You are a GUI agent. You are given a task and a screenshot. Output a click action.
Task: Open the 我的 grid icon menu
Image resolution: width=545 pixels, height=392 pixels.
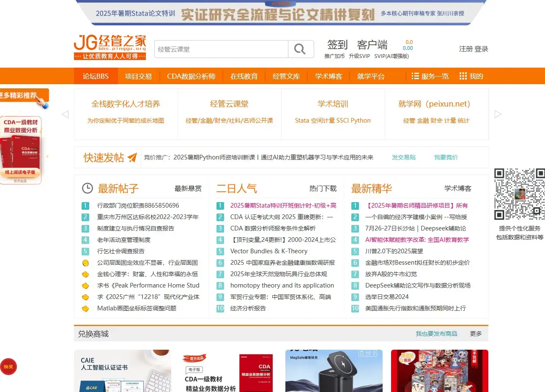[464, 76]
